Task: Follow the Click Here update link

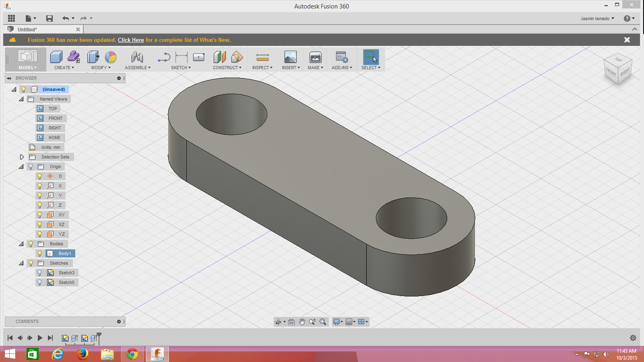Action: [x=131, y=40]
